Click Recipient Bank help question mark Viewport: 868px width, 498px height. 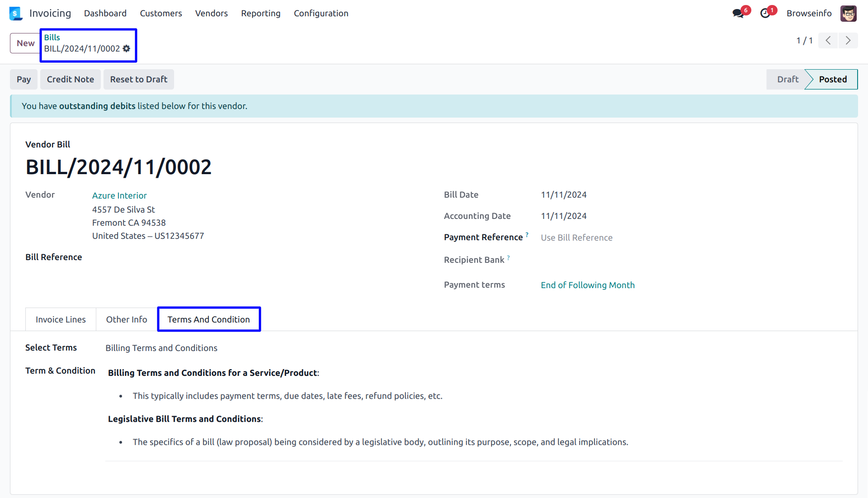(508, 257)
